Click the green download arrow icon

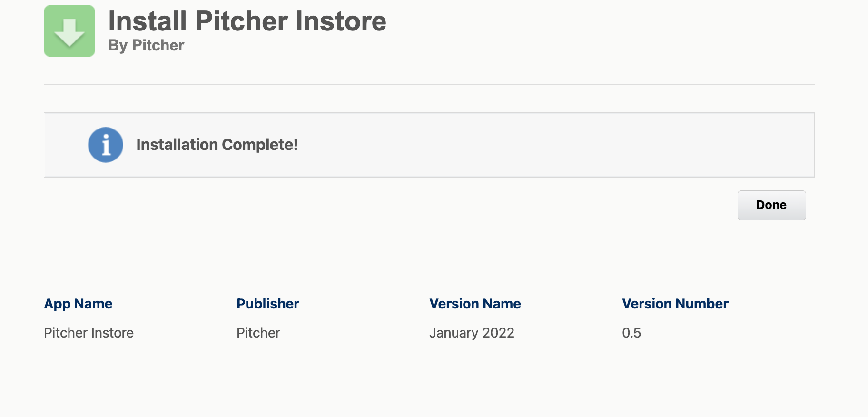coord(69,31)
